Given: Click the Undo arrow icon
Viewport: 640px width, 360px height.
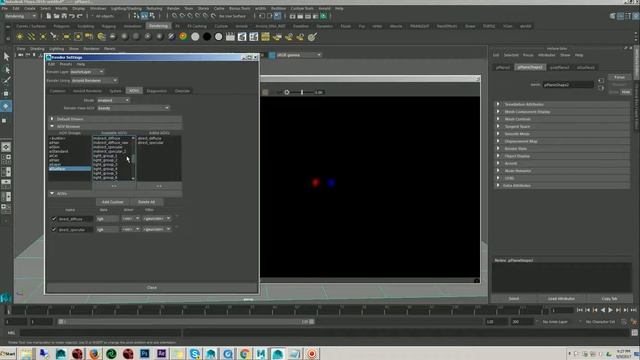Looking at the screenshot, I should click(x=72, y=16).
